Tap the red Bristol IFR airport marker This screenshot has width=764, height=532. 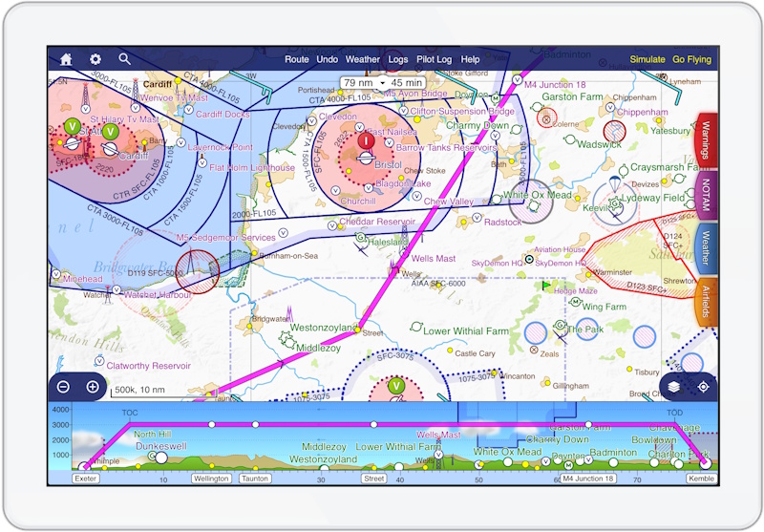pyautogui.click(x=366, y=141)
